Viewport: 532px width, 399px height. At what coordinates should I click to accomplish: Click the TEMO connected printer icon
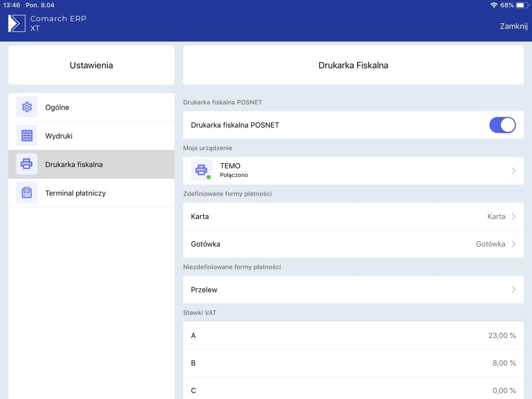click(201, 170)
